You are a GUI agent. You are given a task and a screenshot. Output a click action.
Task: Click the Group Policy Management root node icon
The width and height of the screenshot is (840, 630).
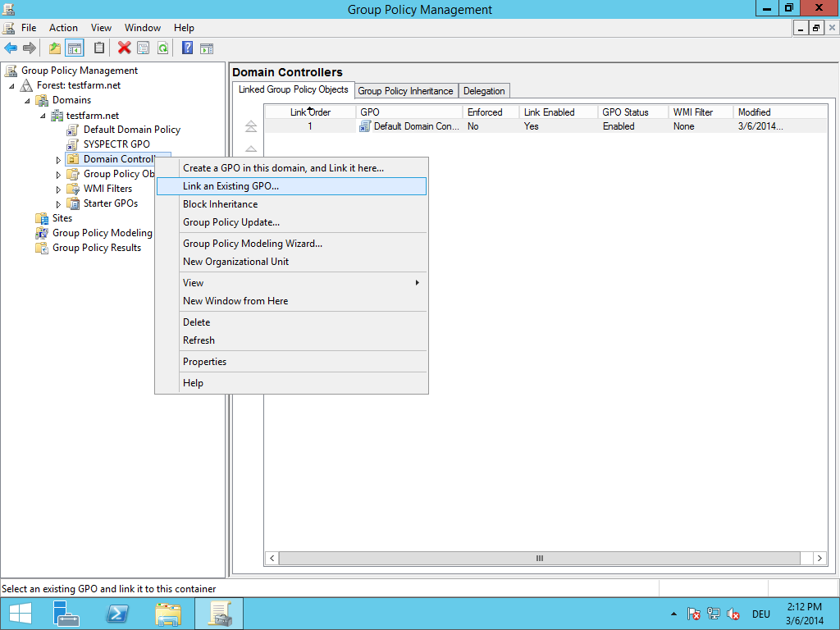(x=11, y=71)
